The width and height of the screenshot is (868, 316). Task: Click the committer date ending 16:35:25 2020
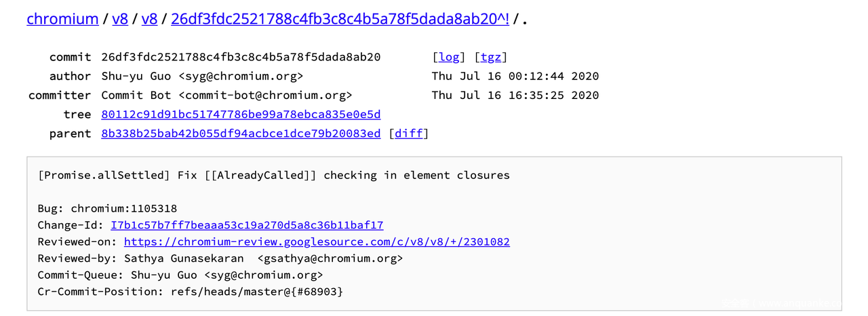515,95
